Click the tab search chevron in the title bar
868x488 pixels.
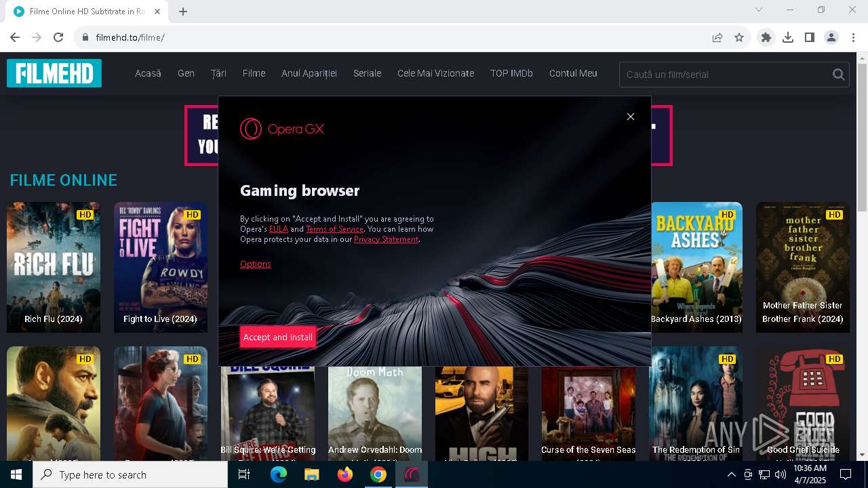point(759,9)
